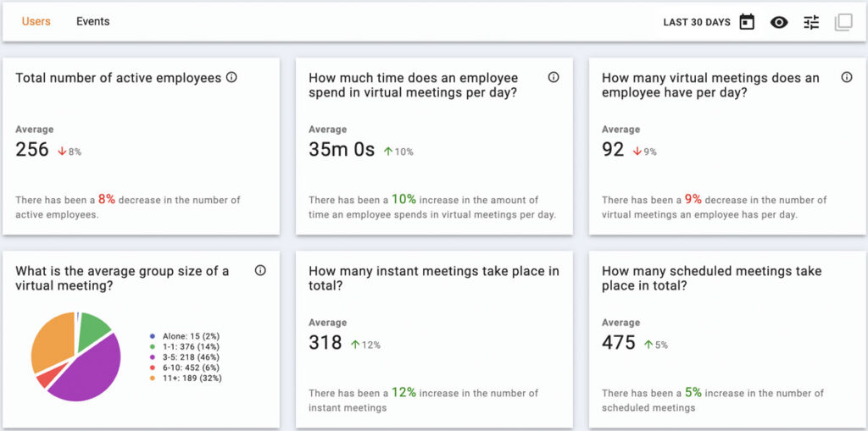The image size is (868, 431).
Task: Click the LAST 30 DAYS label
Action: [697, 23]
